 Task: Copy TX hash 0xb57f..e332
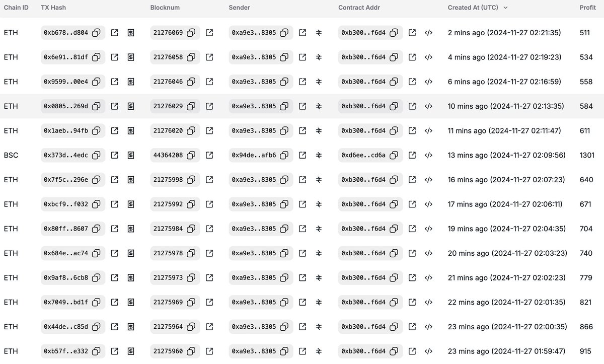point(96,351)
